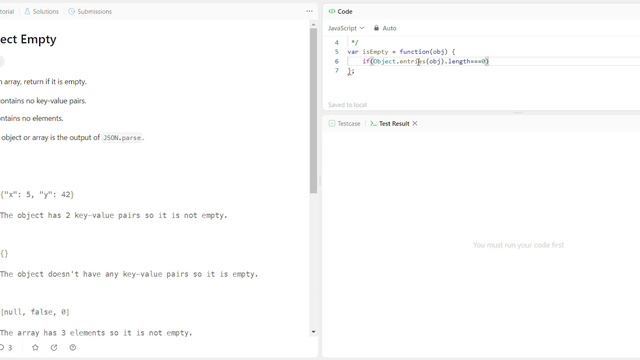This screenshot has height=360, width=640.
Task: Click the scroll down arrow of description panel
Action: point(313,332)
